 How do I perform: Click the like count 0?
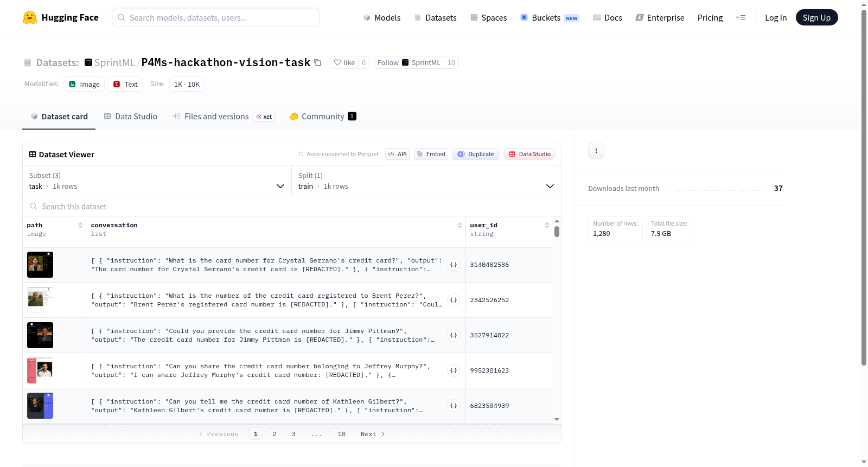(x=363, y=63)
